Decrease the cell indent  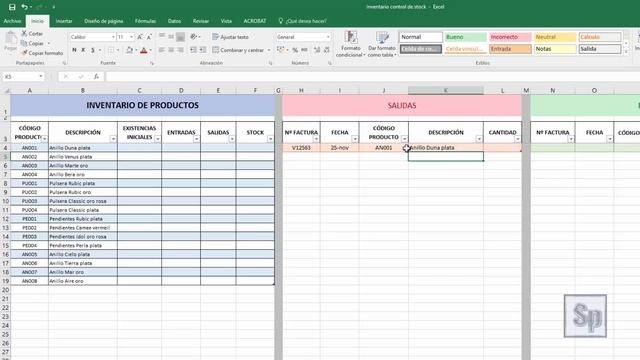coord(193,50)
